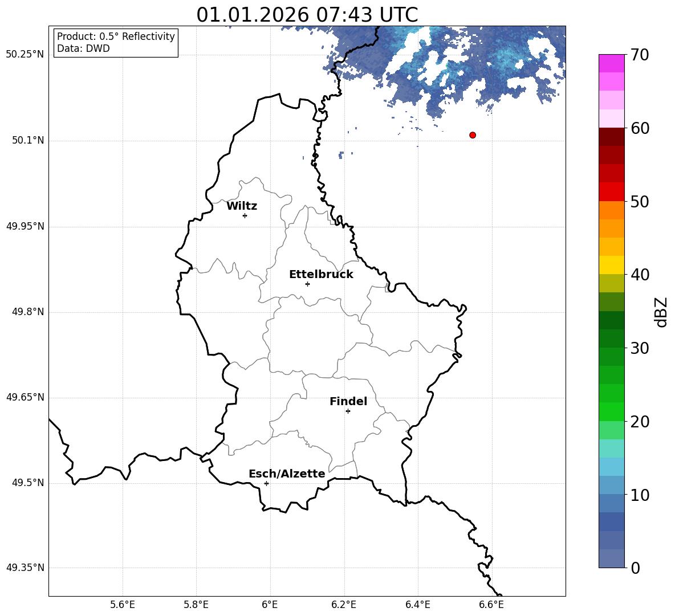Select the Ettelbruck label text
Image resolution: width=675 pixels, height=616 pixels.
[x=321, y=275]
